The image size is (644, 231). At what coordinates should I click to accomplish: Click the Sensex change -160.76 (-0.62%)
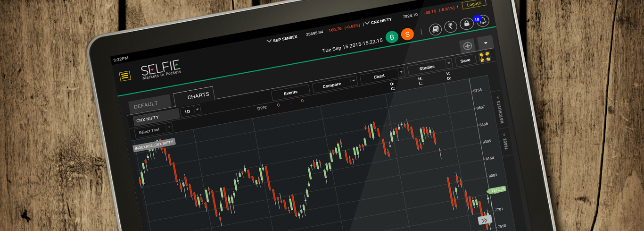click(x=344, y=28)
